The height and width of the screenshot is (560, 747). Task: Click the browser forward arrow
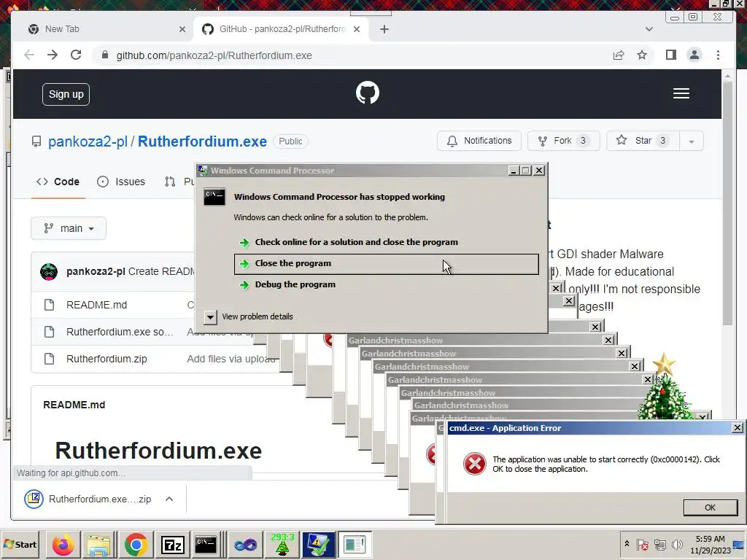tap(53, 55)
